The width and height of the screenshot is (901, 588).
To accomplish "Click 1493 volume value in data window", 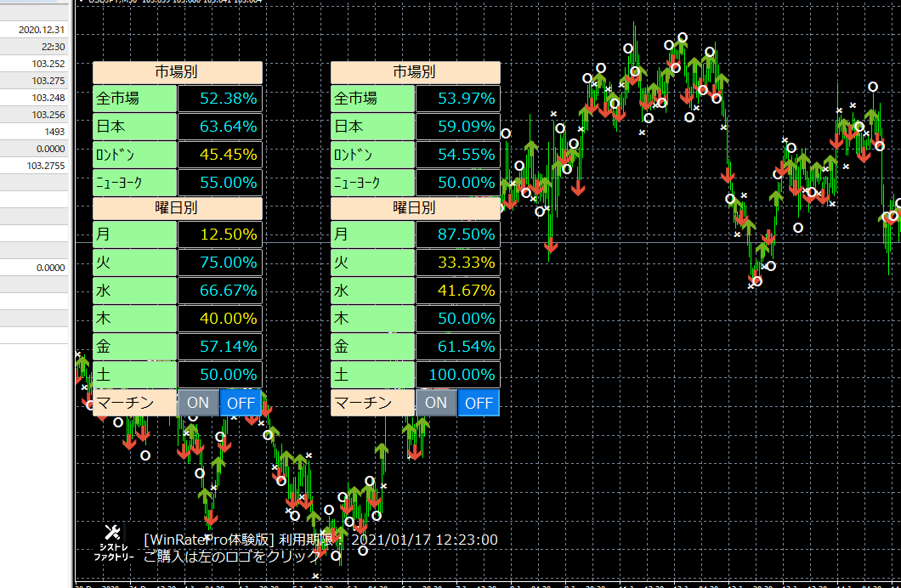I will coord(54,132).
